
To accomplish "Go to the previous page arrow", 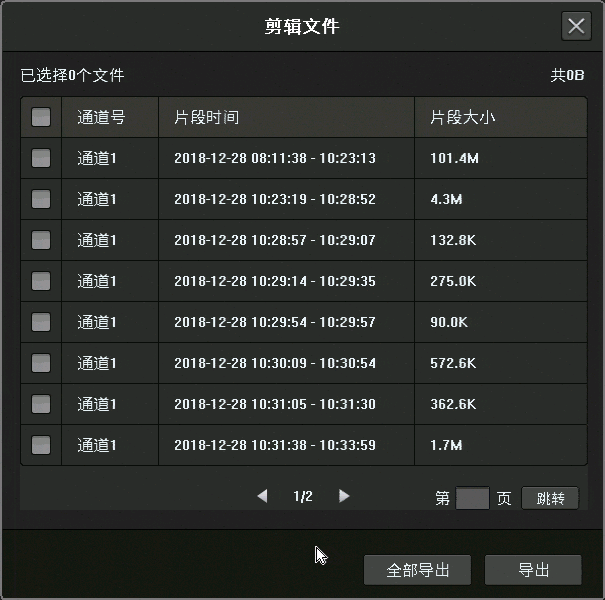I will [262, 496].
